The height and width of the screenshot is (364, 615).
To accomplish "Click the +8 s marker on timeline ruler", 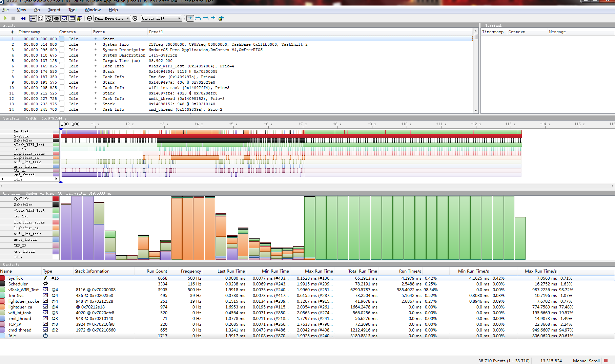I will 337,124.
